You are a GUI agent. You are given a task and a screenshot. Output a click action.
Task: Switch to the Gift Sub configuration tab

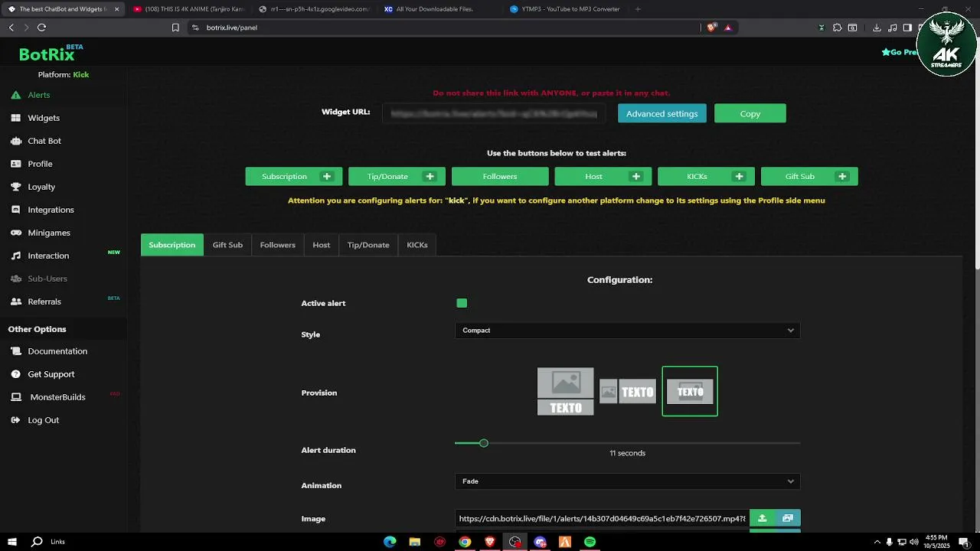[x=227, y=245]
